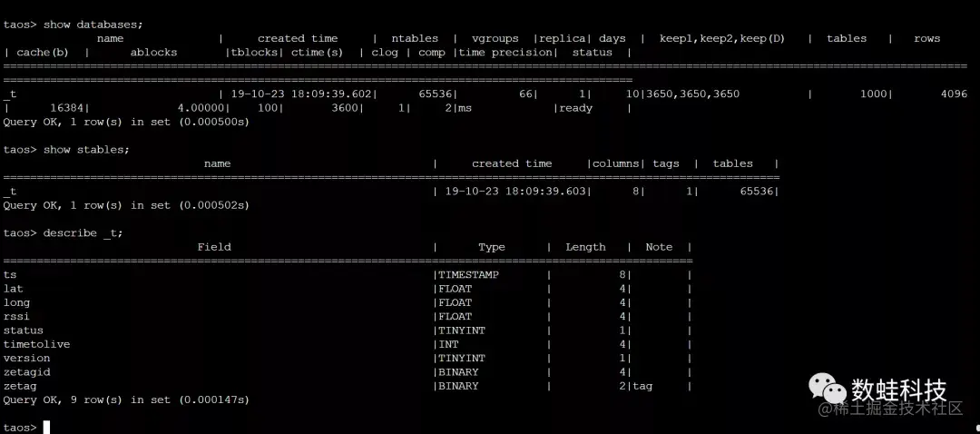The image size is (980, 434).
Task: Select the cache value '16384'
Action: tap(66, 108)
